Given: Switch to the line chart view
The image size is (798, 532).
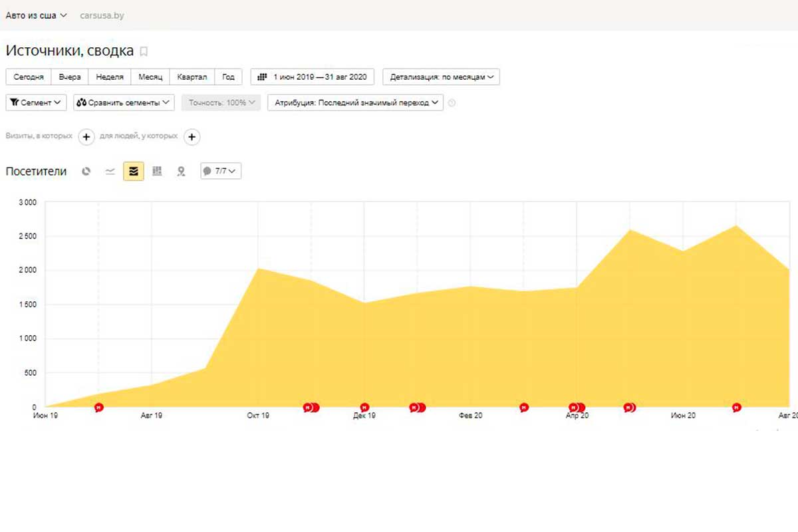Looking at the screenshot, I should [110, 172].
